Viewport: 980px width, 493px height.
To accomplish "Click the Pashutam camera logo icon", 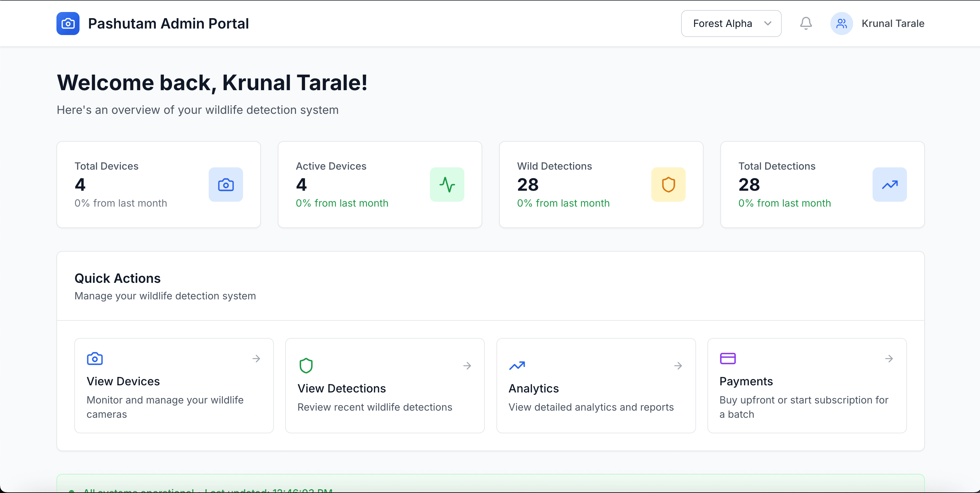I will tap(68, 24).
